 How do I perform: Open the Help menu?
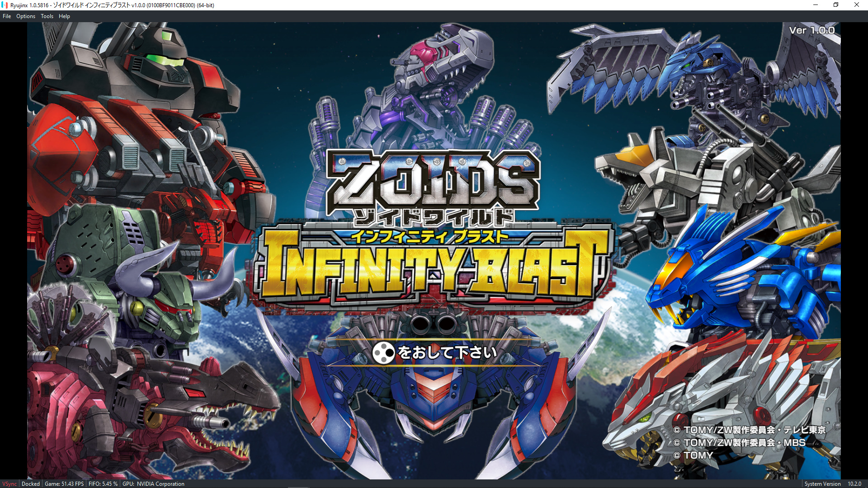coord(64,16)
